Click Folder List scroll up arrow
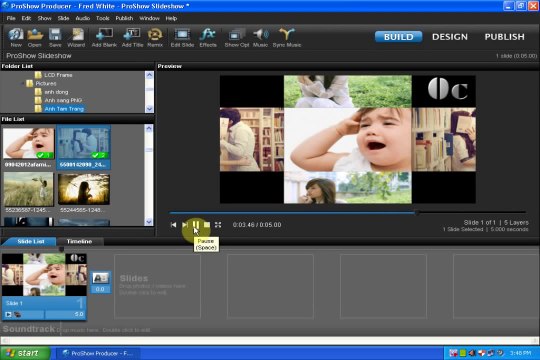 pos(149,75)
